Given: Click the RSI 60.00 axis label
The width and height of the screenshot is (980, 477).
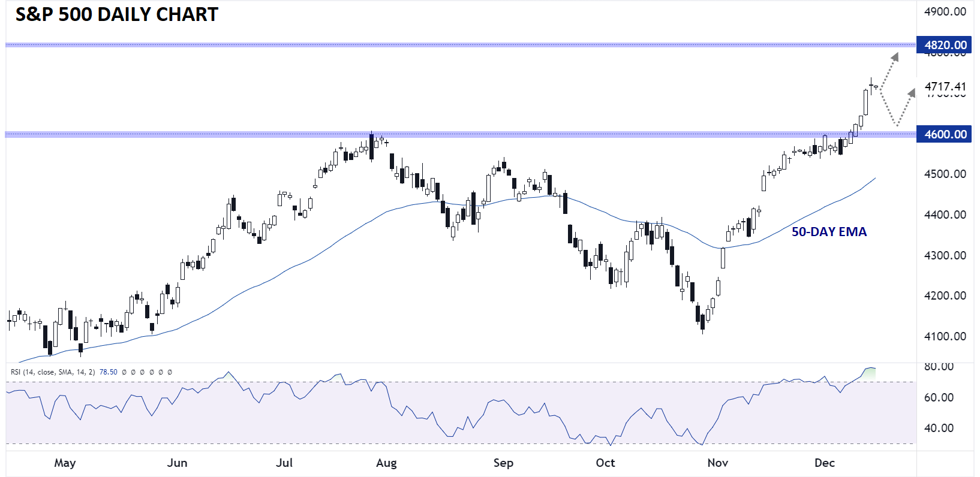Looking at the screenshot, I should point(939,397).
